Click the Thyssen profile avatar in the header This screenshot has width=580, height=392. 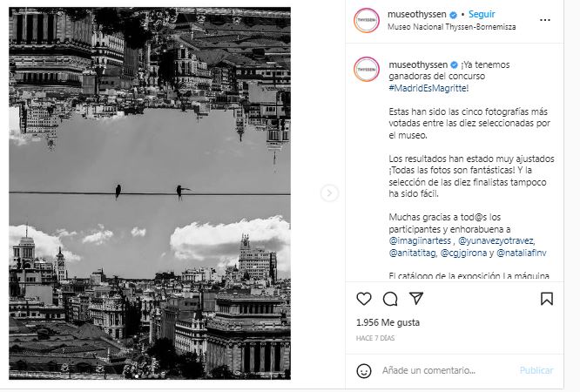pyautogui.click(x=367, y=20)
